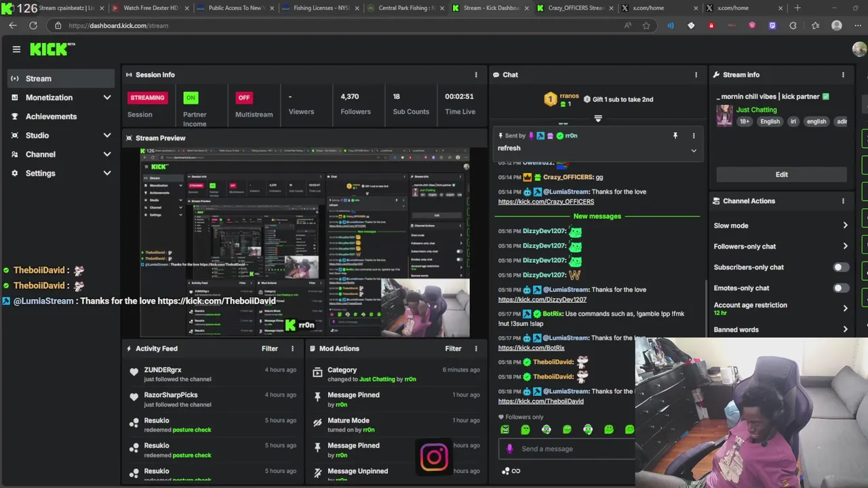Select the second green emote in the quick row
Image resolution: width=868 pixels, height=488 pixels.
point(526,429)
